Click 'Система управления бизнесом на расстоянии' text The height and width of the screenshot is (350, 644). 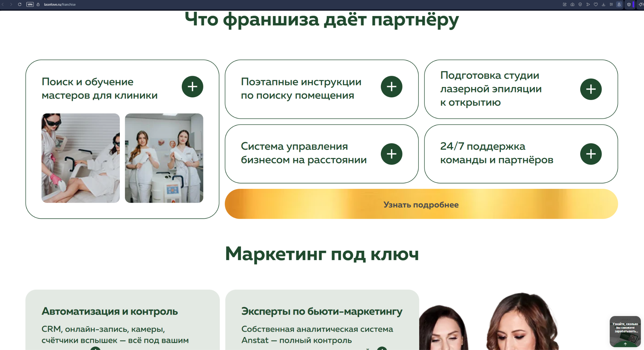click(304, 153)
